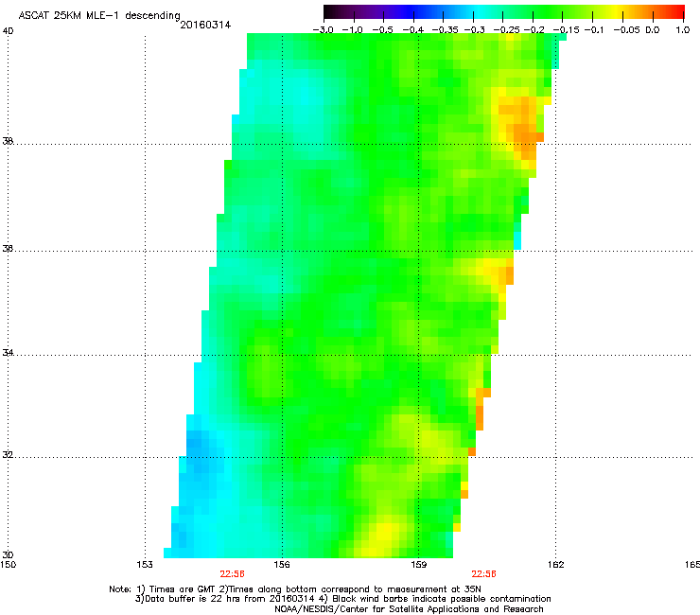Screen dimensions: 700x615
Task: Click the color bar label '1.0'
Action: [x=683, y=30]
